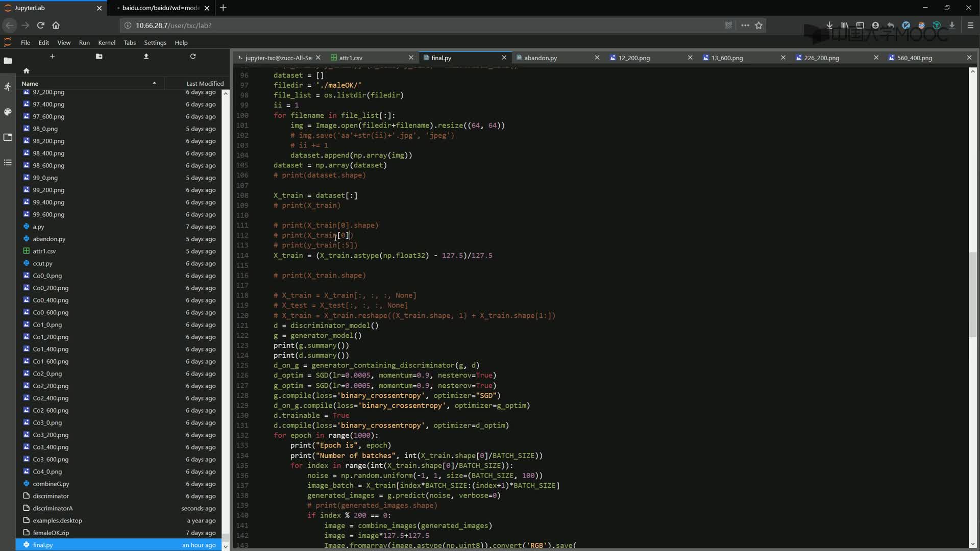Open the Edit menu
The image size is (980, 551).
[x=44, y=43]
